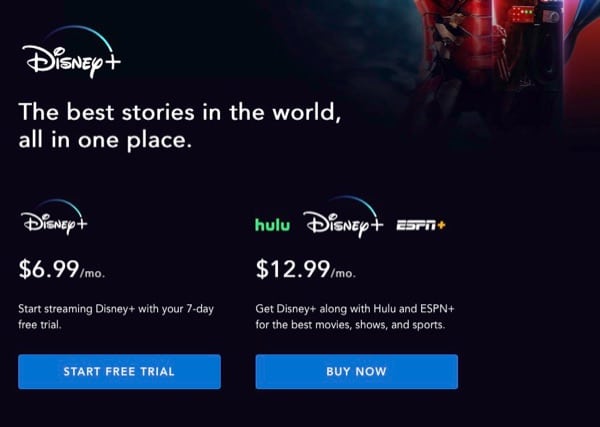The width and height of the screenshot is (600, 427).
Task: Click the ESPN+ logo in the bundle
Action: click(421, 225)
